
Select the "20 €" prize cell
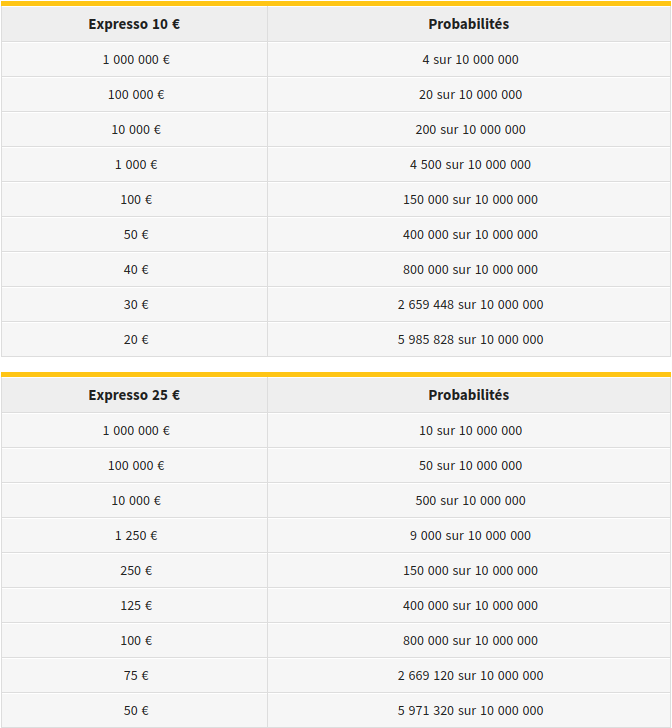[x=136, y=340]
